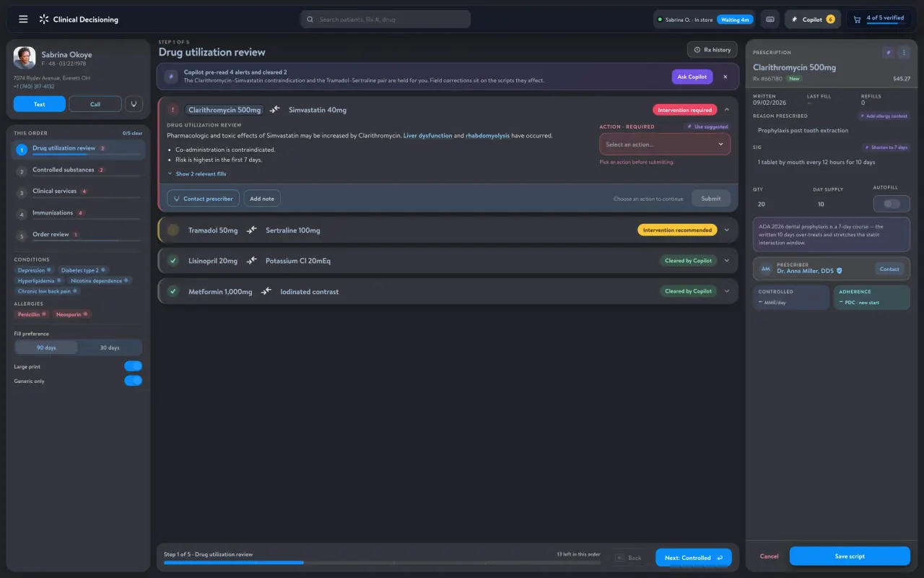Image resolution: width=924 pixels, height=578 pixels.
Task: Collapse the Clarithromycin-Simvastatin alert card
Action: pos(726,110)
